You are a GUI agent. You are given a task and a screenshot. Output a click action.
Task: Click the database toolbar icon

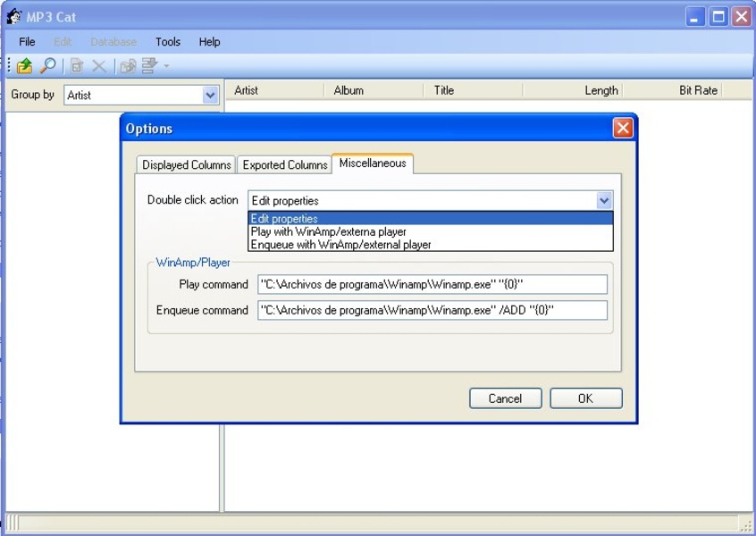128,66
